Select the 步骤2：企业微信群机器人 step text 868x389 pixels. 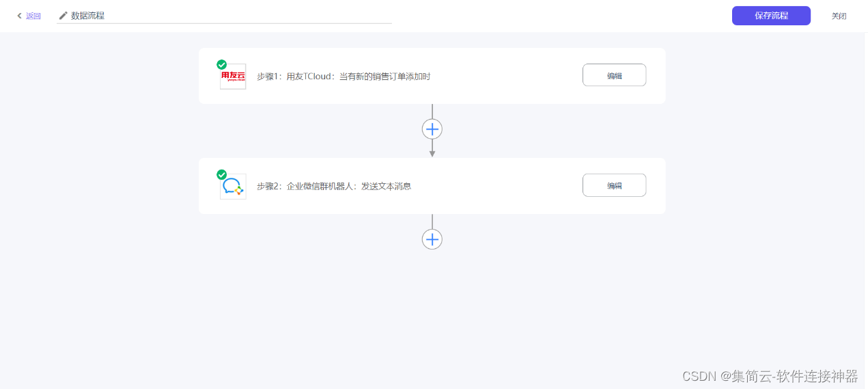click(x=334, y=186)
